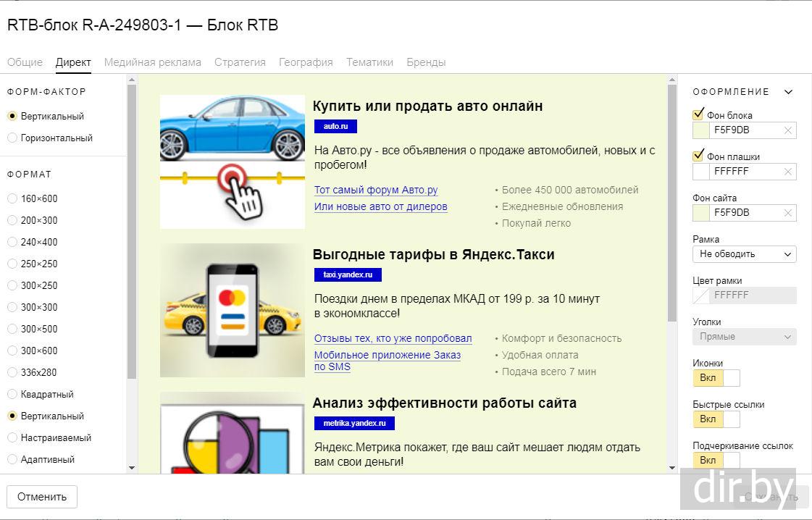Clear the Фон сайта color value with X icon
Image resolution: width=812 pixels, height=520 pixels.
pyautogui.click(x=788, y=213)
